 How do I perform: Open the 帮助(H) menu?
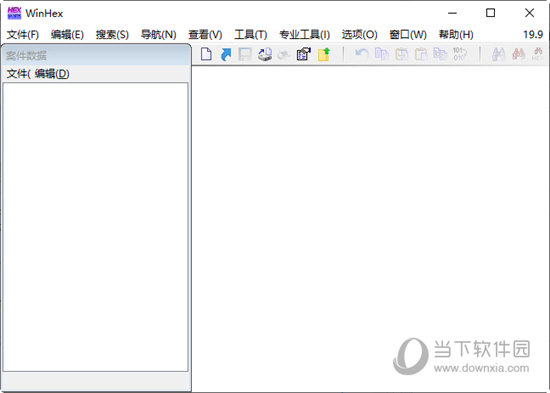click(x=456, y=34)
